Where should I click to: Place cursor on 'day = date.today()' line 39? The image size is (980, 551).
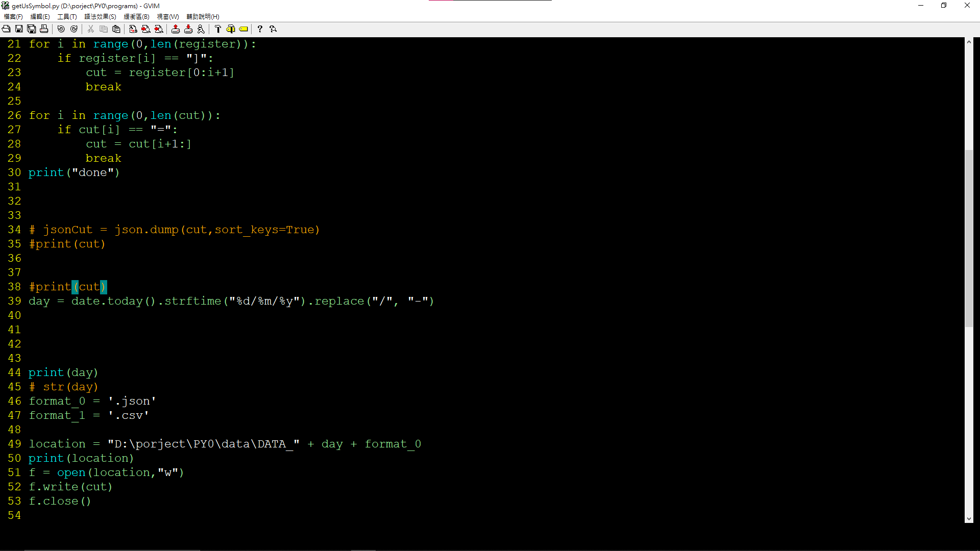231,302
